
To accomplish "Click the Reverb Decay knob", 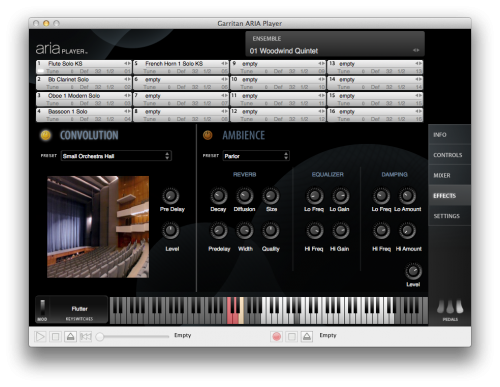I will (x=219, y=196).
